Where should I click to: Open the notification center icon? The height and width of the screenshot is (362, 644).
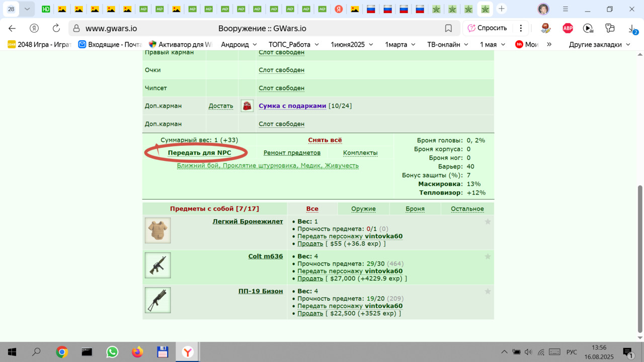(x=627, y=352)
